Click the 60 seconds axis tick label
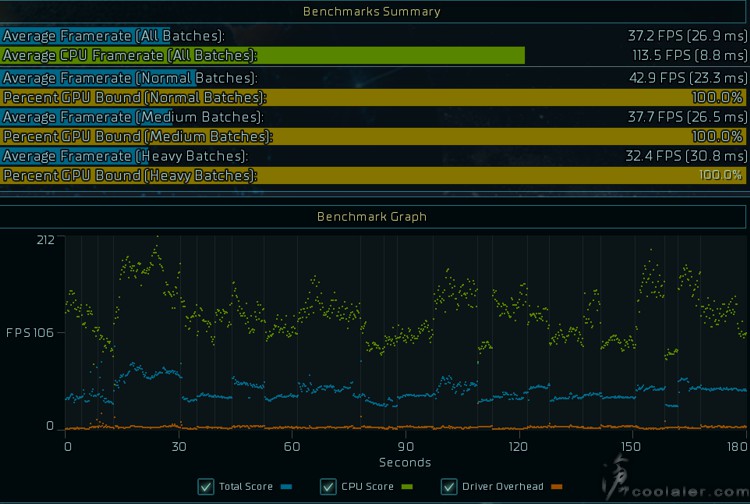The height and width of the screenshot is (504, 750). 292,447
